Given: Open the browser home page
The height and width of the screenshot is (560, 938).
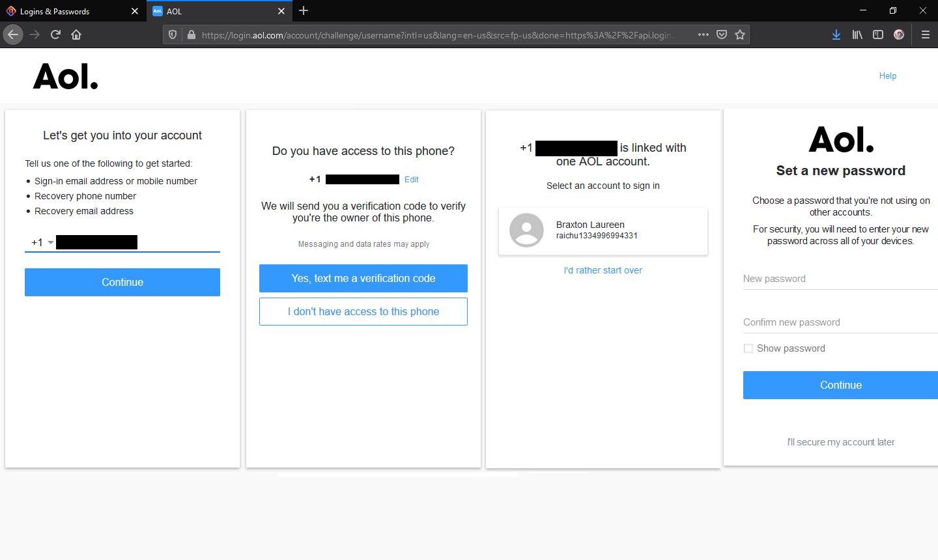Looking at the screenshot, I should [76, 35].
